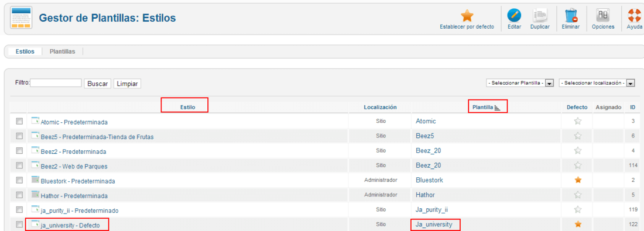The height and width of the screenshot is (231, 644).
Task: Click the Establecer por defecto star icon
Action: tap(467, 16)
